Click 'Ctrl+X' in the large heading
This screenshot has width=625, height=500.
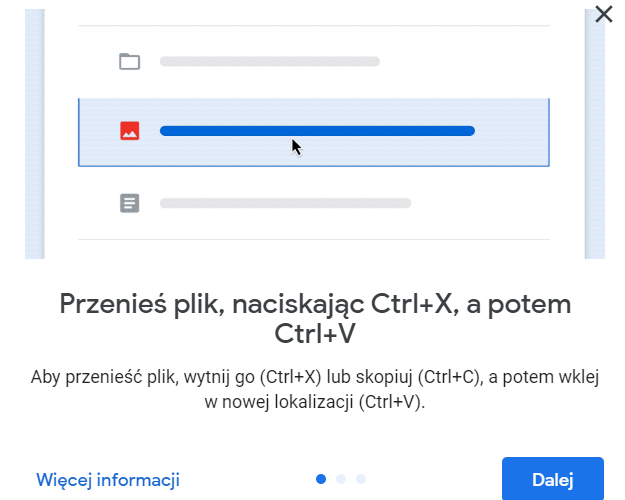coord(415,304)
